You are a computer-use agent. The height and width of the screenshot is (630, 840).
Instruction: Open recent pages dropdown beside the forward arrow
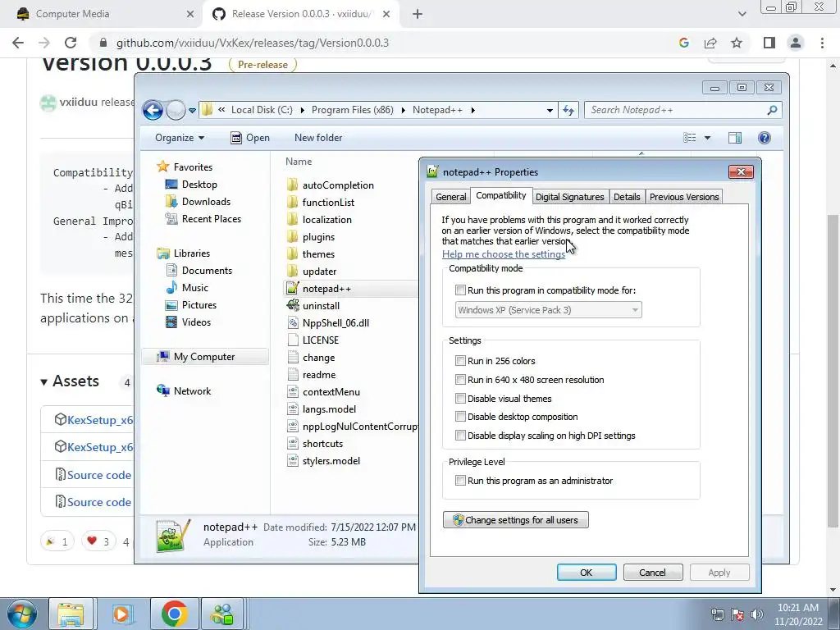192,111
